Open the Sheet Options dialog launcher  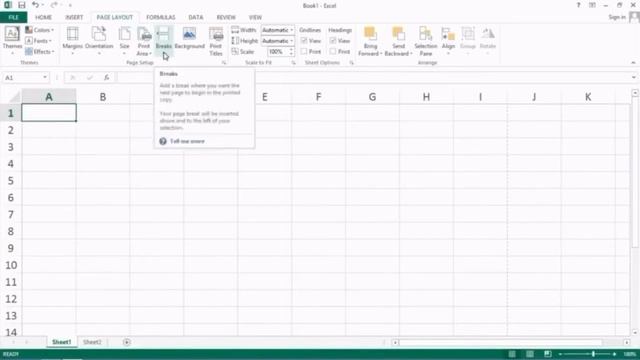pos(351,62)
